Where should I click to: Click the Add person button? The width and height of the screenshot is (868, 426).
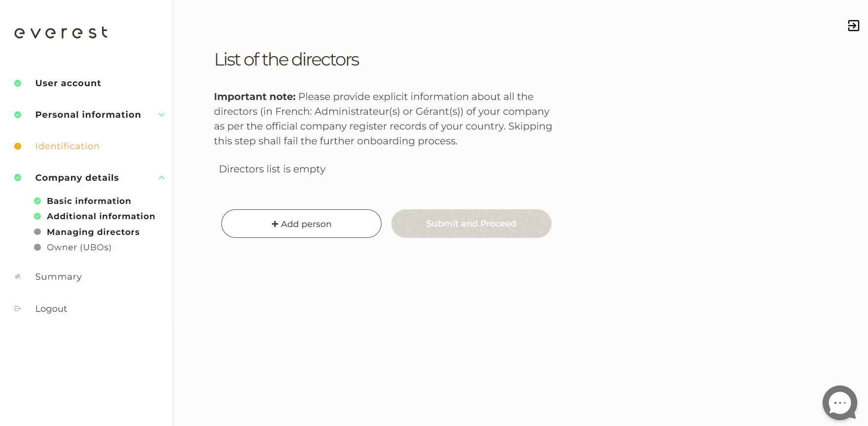tap(301, 224)
